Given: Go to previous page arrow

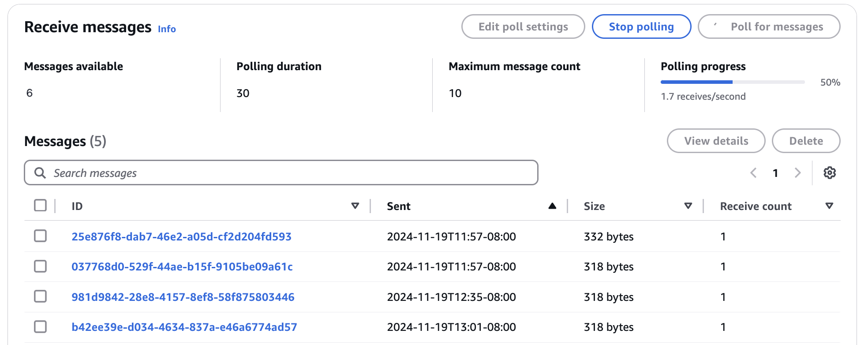Looking at the screenshot, I should (x=753, y=173).
